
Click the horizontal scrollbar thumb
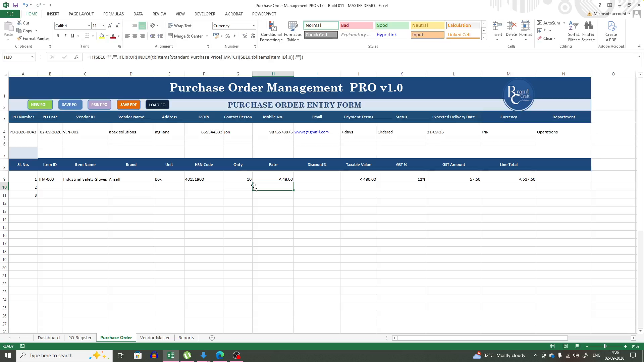coord(482,338)
